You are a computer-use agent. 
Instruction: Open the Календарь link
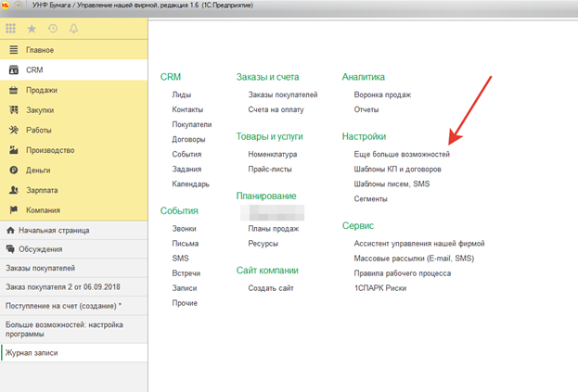pyautogui.click(x=190, y=184)
